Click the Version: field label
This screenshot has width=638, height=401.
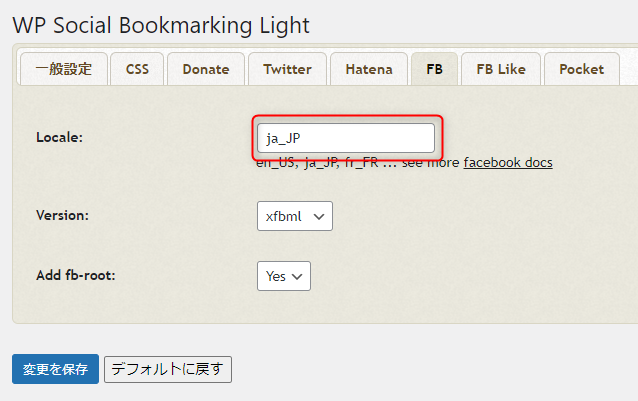point(62,215)
